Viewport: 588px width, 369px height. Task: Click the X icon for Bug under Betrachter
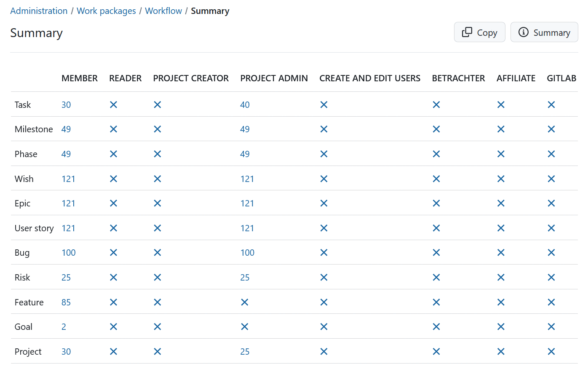(x=436, y=252)
